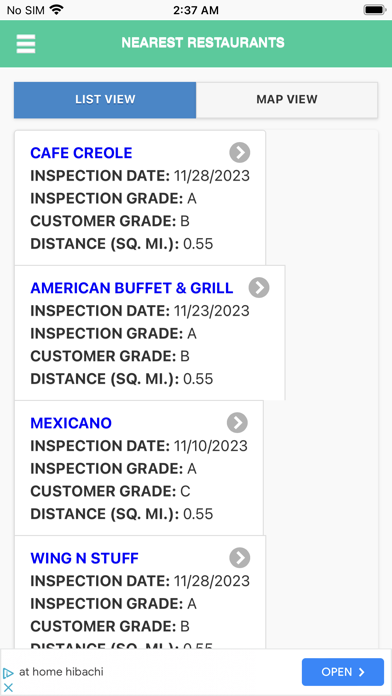Tap the chevron arrow beside Cafe Creole

(x=240, y=153)
